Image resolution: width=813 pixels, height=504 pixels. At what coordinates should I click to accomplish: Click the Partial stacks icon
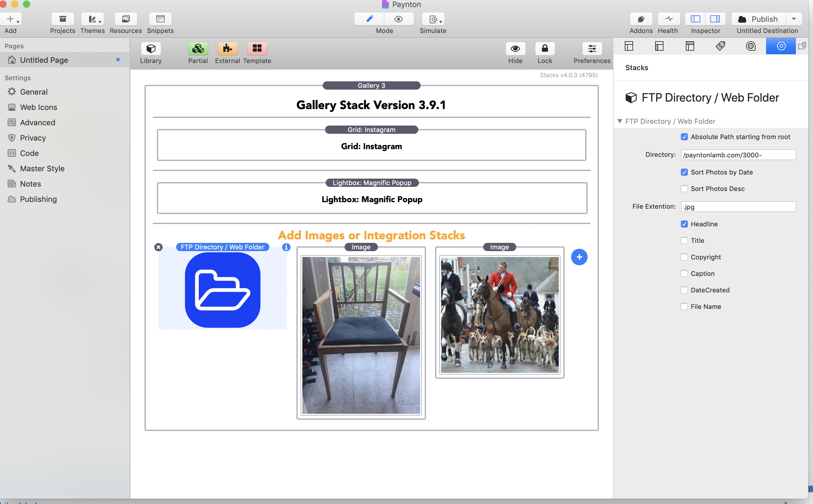point(198,49)
